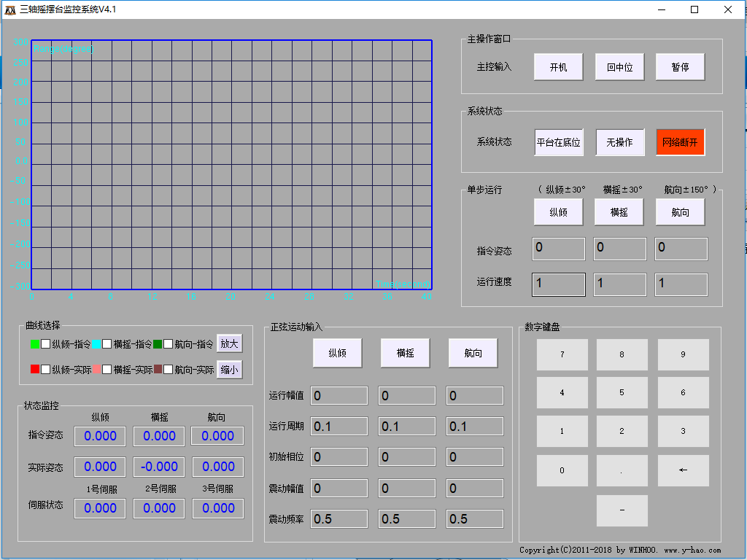Click the app icon in the title bar
This screenshot has height=560, width=747.
pyautogui.click(x=11, y=9)
